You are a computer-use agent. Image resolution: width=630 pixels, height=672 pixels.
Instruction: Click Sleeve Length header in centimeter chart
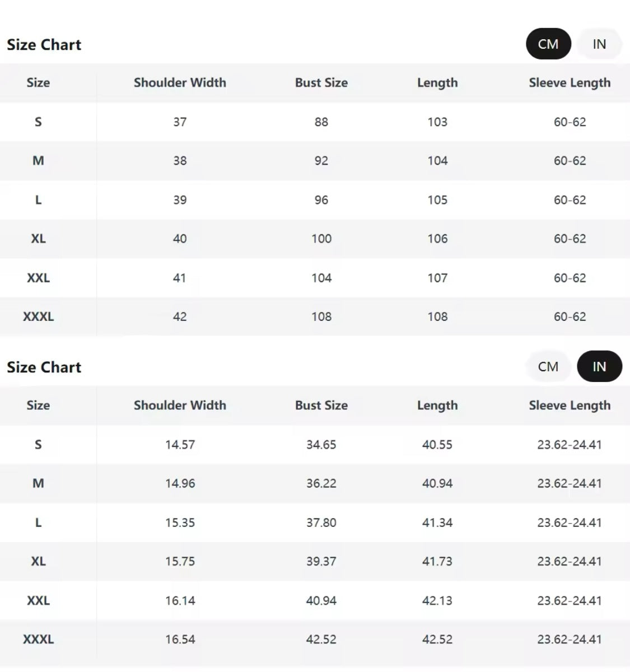pyautogui.click(x=570, y=83)
